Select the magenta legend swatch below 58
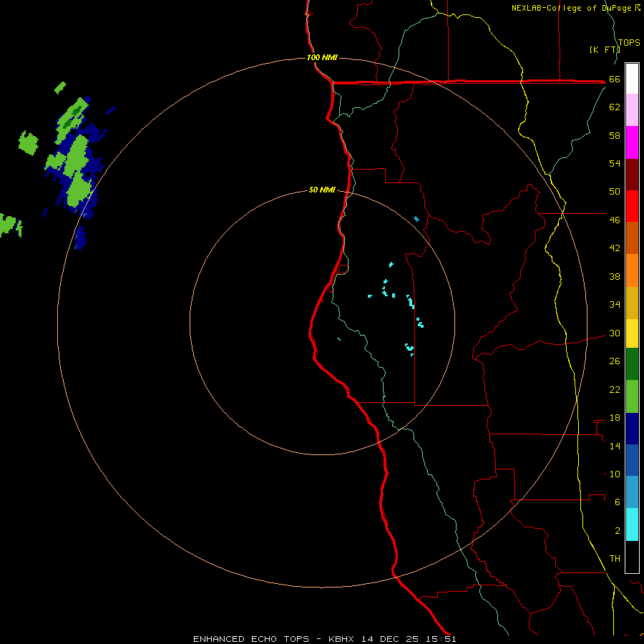This screenshot has height=644, width=644. click(632, 142)
